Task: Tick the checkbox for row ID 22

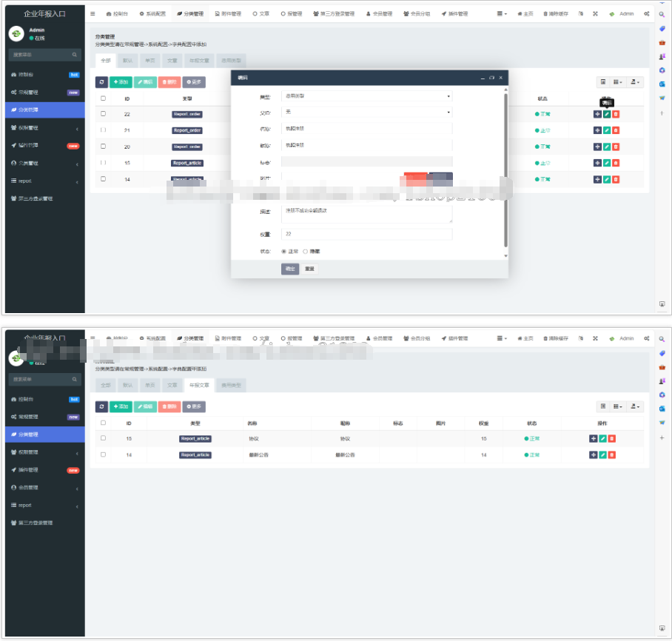Action: pyautogui.click(x=103, y=114)
